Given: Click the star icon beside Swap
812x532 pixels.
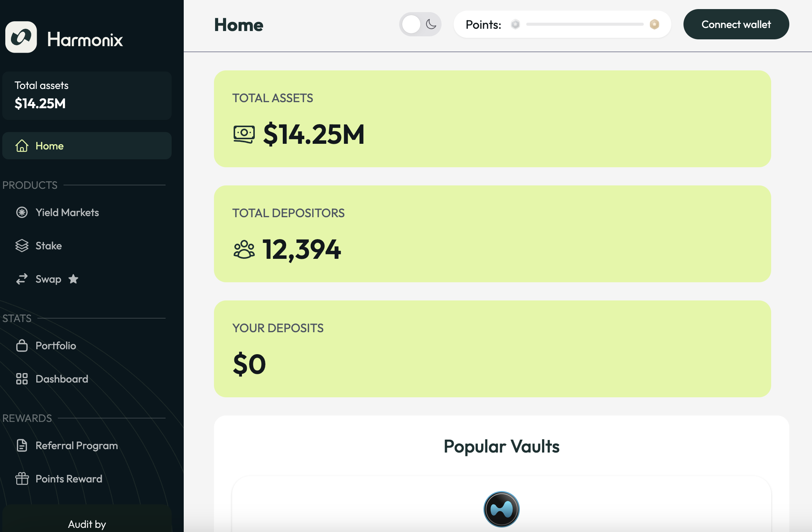Looking at the screenshot, I should [73, 279].
